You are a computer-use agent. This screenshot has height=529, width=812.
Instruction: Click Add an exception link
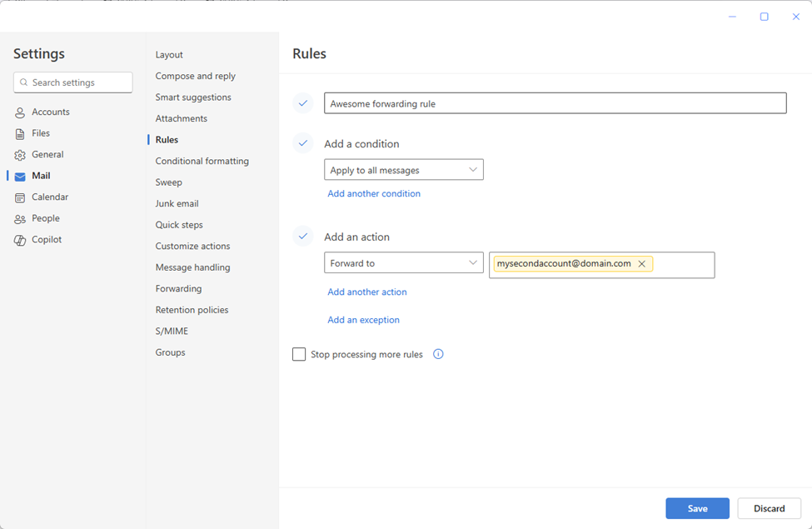point(363,320)
